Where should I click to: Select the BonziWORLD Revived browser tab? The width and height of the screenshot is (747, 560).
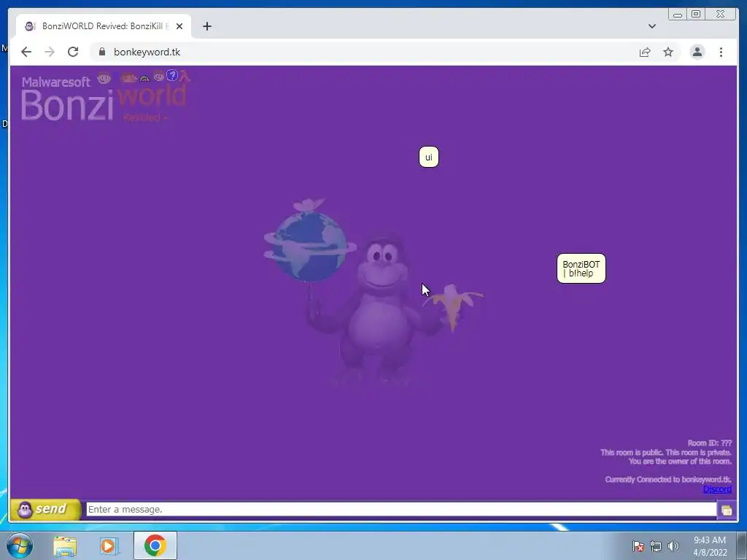[x=104, y=26]
